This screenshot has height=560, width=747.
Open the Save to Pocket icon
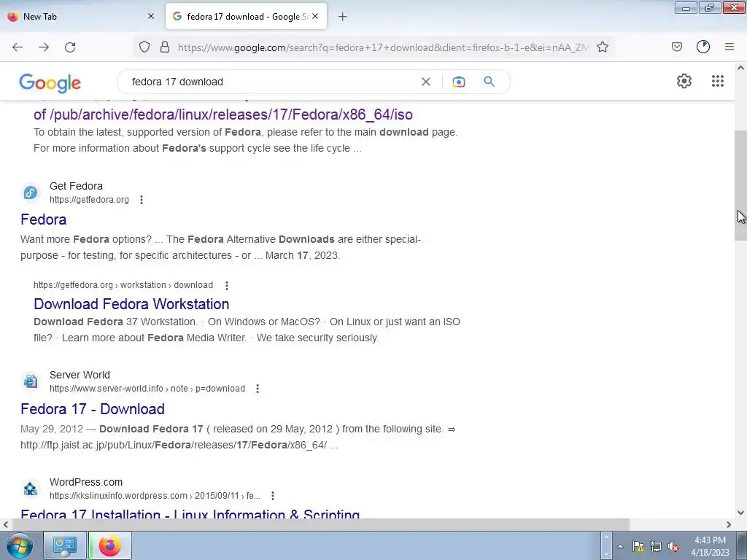pos(676,47)
